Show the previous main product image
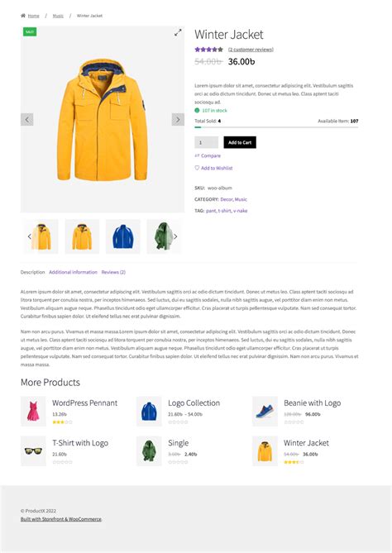This screenshot has height=553, width=392. (27, 120)
